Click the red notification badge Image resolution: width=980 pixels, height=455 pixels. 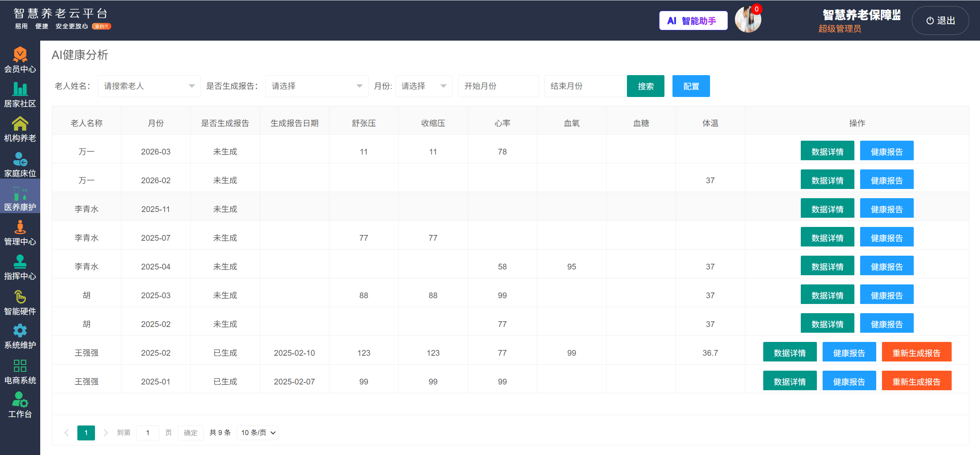[x=756, y=9]
